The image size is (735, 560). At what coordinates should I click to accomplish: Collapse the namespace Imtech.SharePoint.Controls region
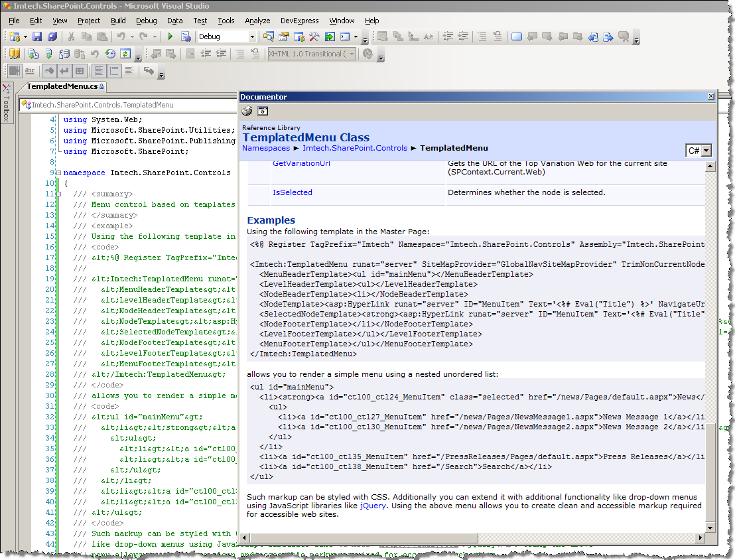pyautogui.click(x=58, y=173)
